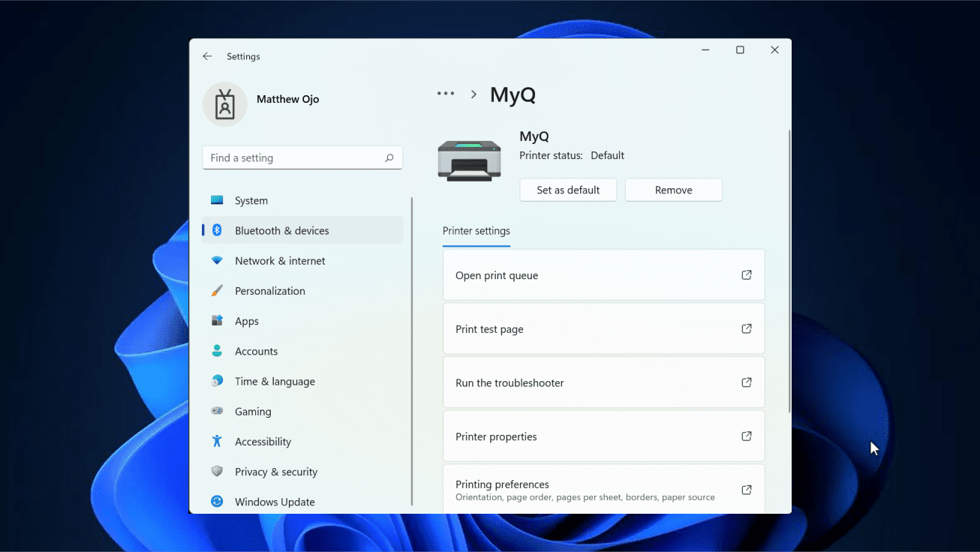Viewport: 980px width, 552px height.
Task: Click the Bluetooth & devices icon
Action: pyautogui.click(x=217, y=230)
